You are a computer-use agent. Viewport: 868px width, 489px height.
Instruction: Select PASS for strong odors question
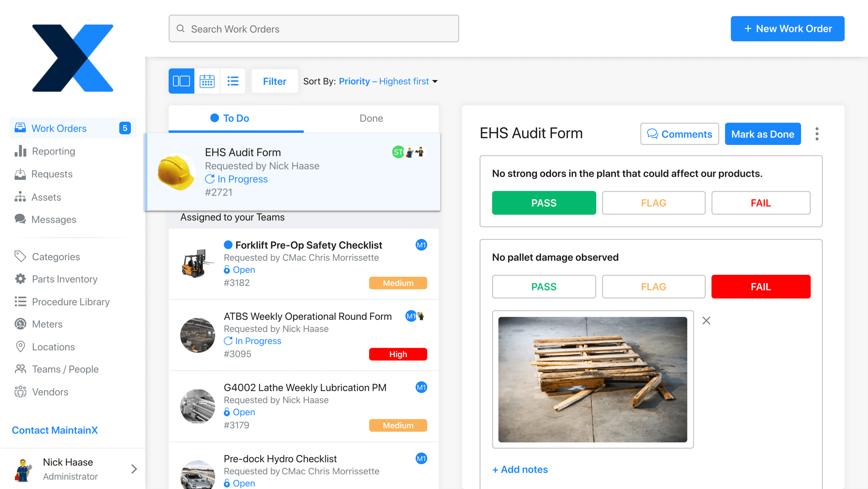(544, 203)
